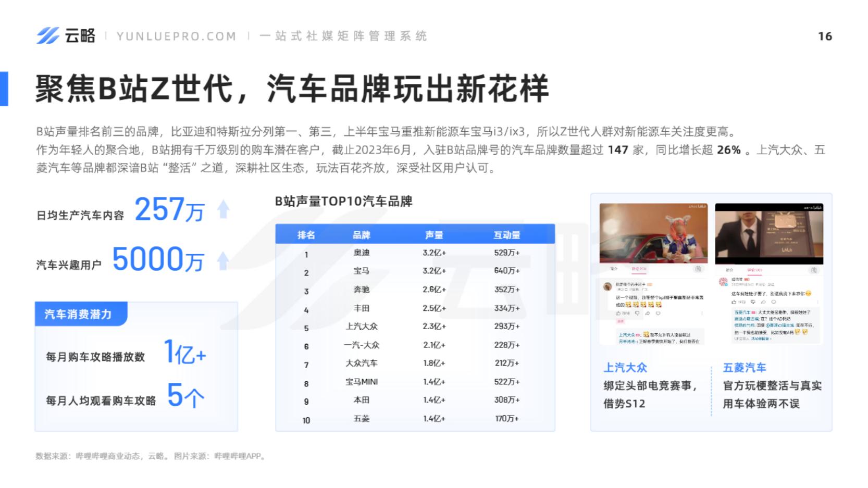Viewport: 868px width, 488px height.
Task: Select the caption 官方玩梗整活与真实用车体验两不误
Action: pyautogui.click(x=772, y=394)
